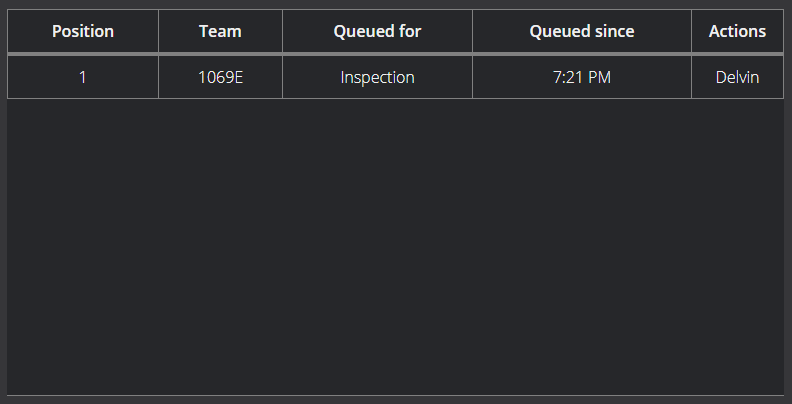Click the empty area below the queue row
Screen dimensions: 792x404
[395, 246]
